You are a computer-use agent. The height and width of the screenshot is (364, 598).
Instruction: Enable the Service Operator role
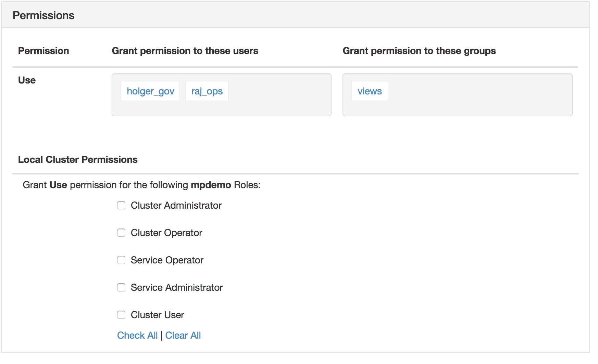121,260
